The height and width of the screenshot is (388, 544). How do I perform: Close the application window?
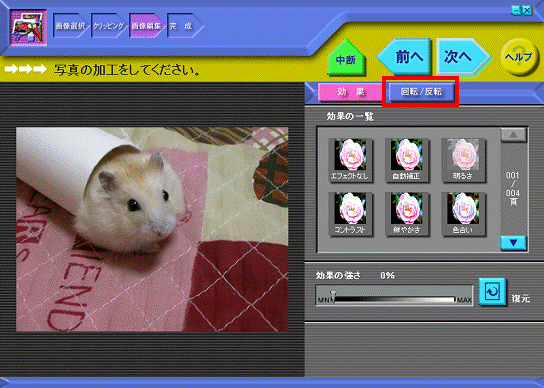pos(527,10)
